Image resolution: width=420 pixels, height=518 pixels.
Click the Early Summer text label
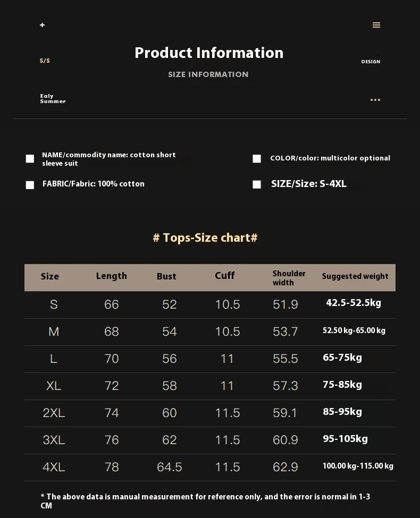53,99
